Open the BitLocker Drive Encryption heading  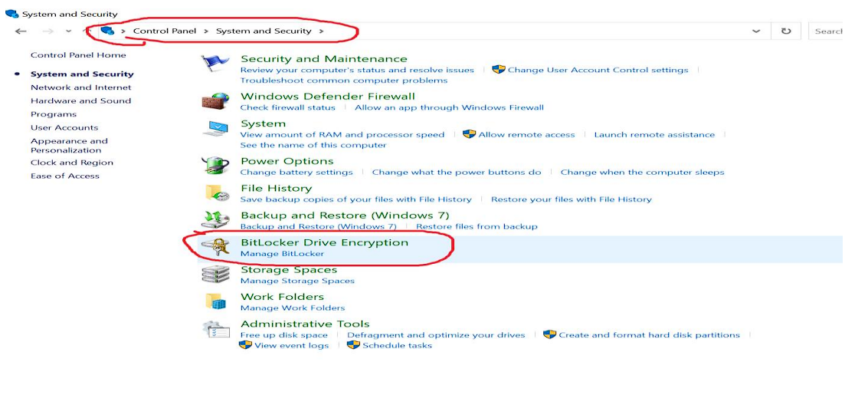(x=324, y=242)
